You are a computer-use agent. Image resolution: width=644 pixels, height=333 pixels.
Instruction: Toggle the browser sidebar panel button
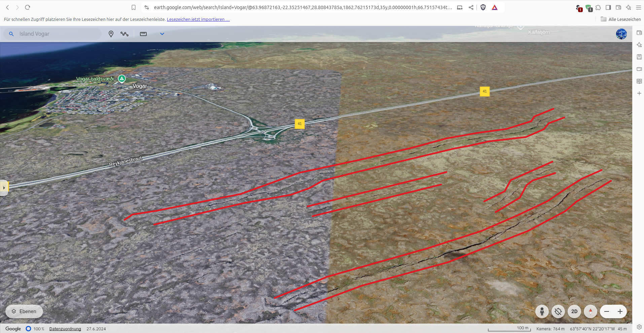tap(608, 7)
